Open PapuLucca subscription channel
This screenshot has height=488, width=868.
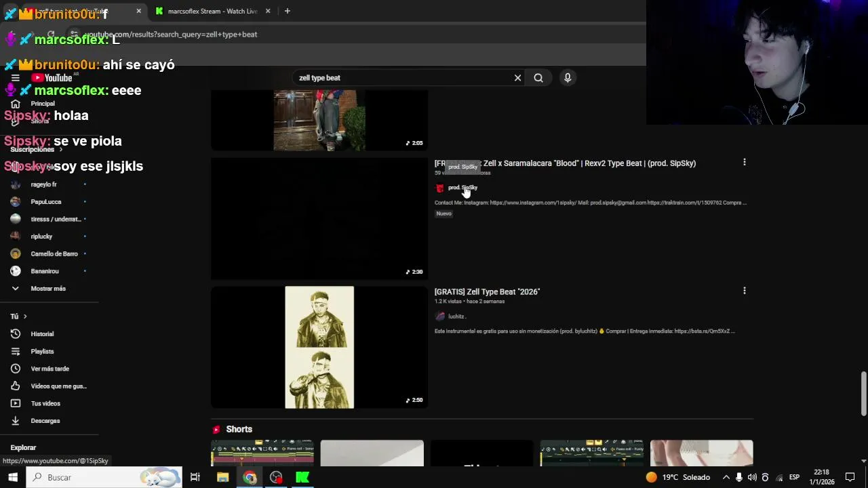point(46,202)
